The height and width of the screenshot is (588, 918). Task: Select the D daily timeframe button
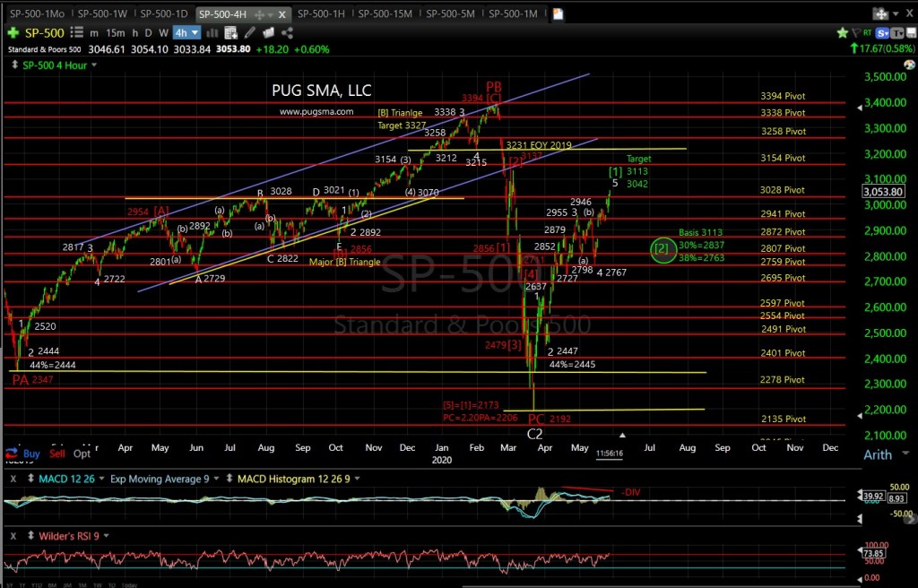pos(148,33)
